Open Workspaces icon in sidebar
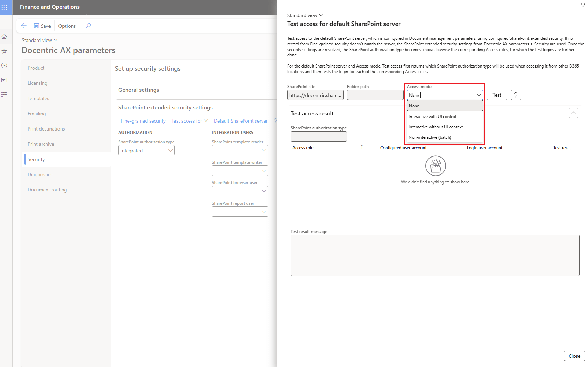 [4, 80]
